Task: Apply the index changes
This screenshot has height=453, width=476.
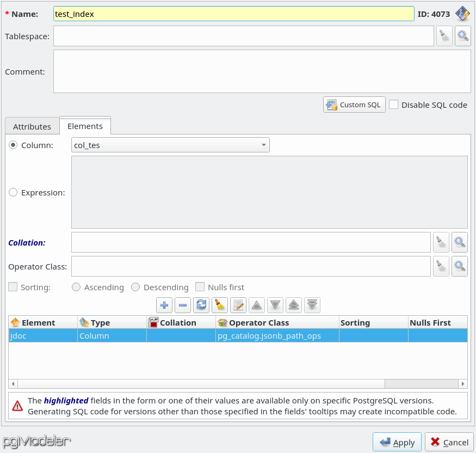Action: coord(397,442)
